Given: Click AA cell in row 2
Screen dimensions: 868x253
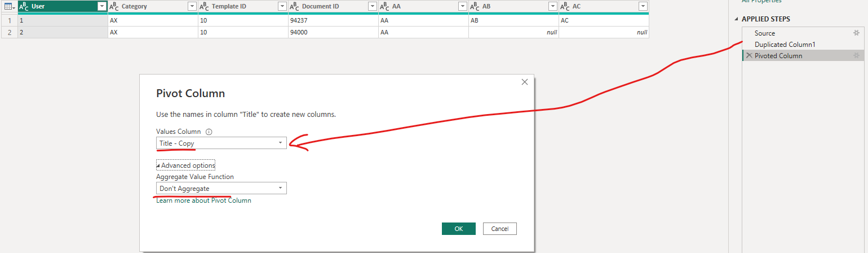Looking at the screenshot, I should (x=423, y=32).
